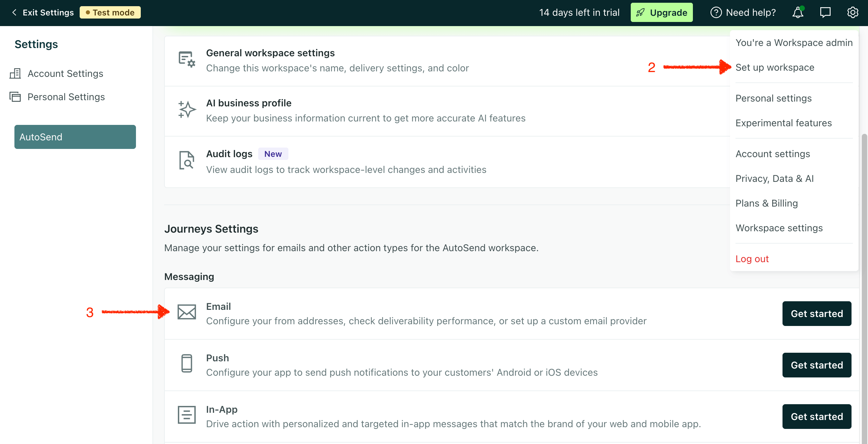Click the Push phone icon
Image resolution: width=868 pixels, height=444 pixels.
click(186, 363)
